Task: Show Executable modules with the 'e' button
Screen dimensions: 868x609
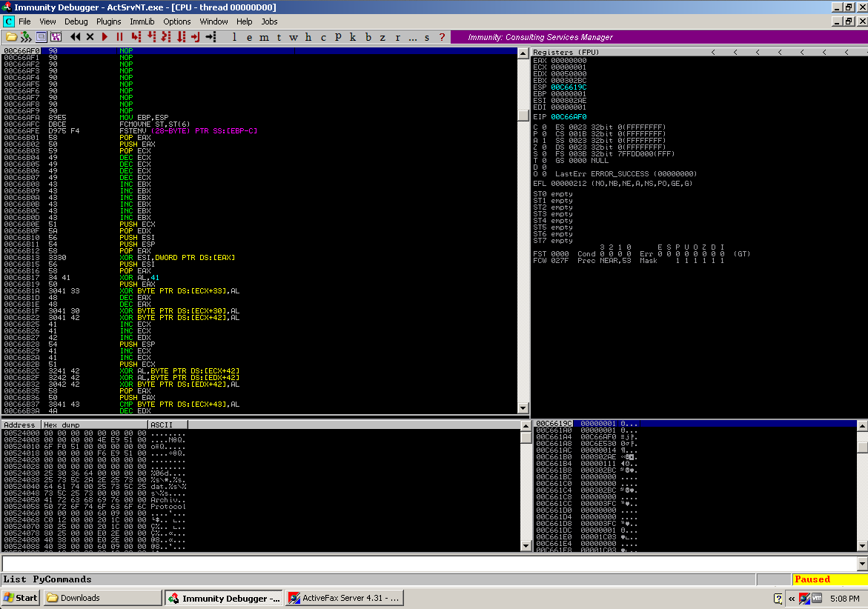Action: pos(249,37)
